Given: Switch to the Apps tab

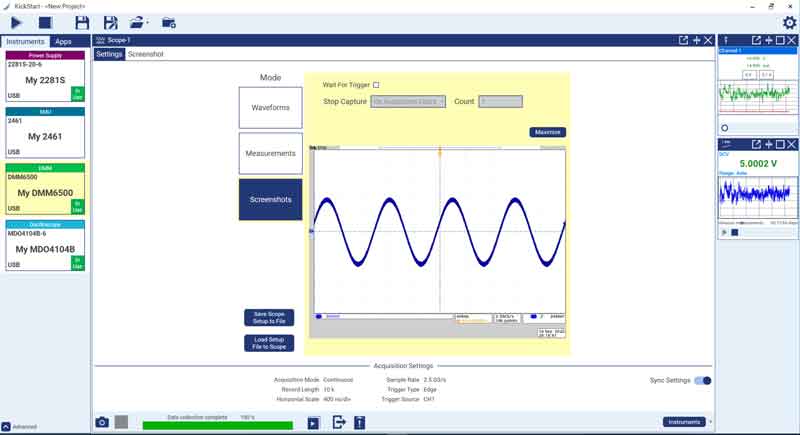Looking at the screenshot, I should pyautogui.click(x=63, y=41).
